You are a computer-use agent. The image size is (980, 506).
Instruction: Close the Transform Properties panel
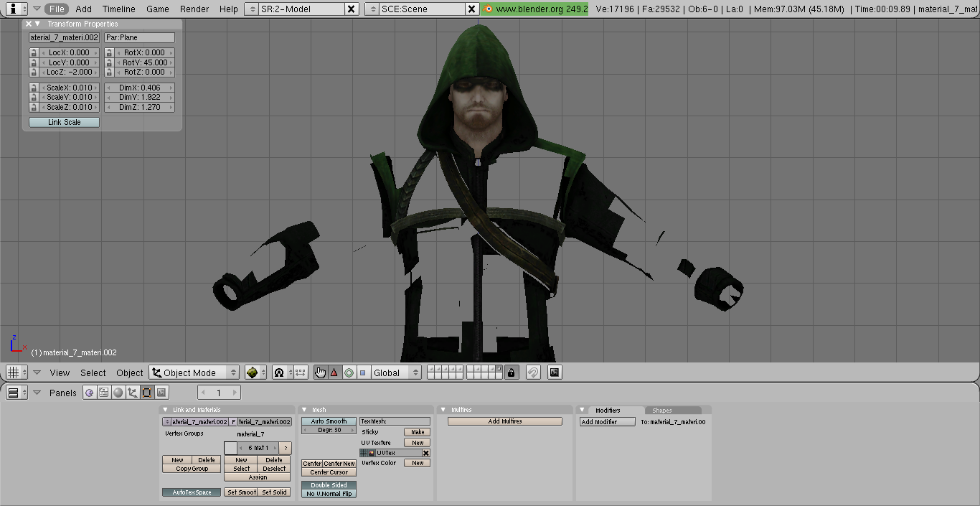[29, 24]
